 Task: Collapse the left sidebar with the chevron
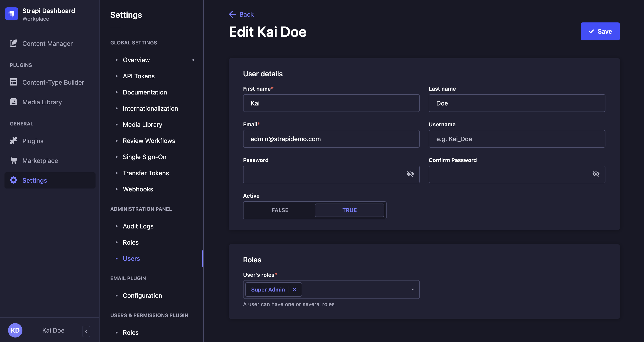point(86,331)
